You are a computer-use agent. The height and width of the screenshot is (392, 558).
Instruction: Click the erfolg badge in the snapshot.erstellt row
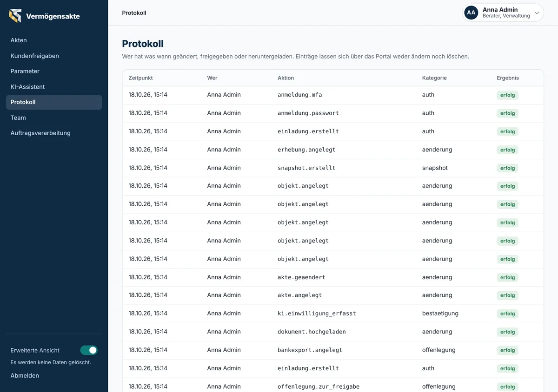pyautogui.click(x=507, y=168)
